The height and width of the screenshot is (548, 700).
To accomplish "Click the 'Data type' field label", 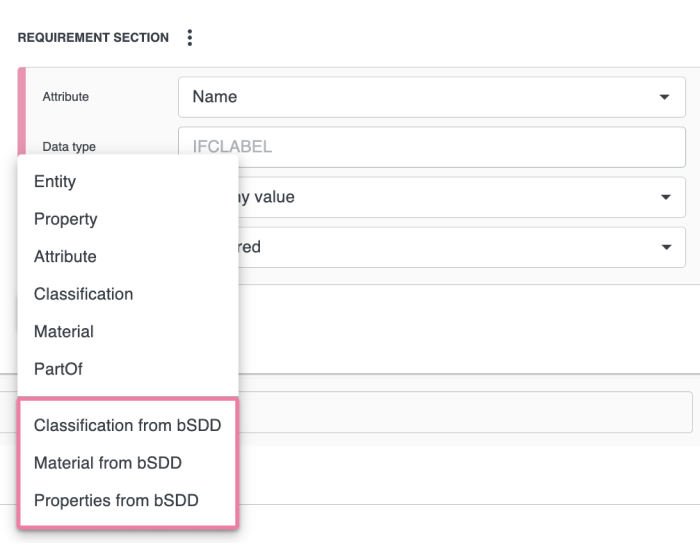I will coord(69,147).
